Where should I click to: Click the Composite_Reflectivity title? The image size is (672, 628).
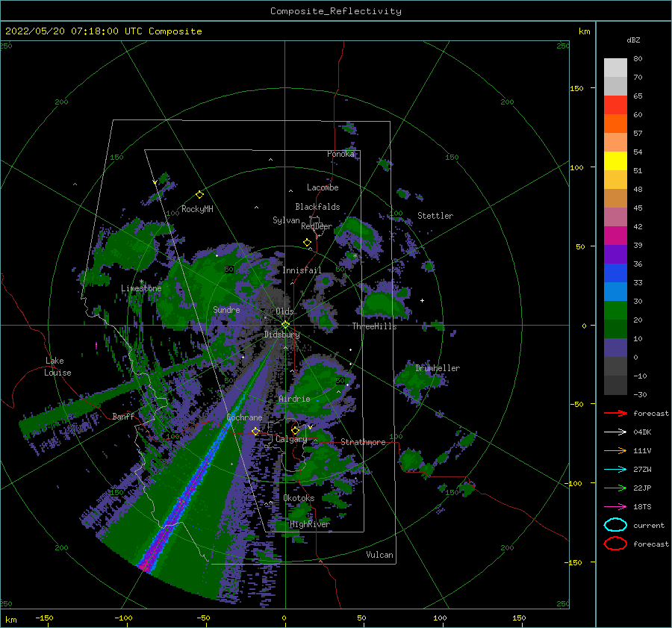point(336,11)
